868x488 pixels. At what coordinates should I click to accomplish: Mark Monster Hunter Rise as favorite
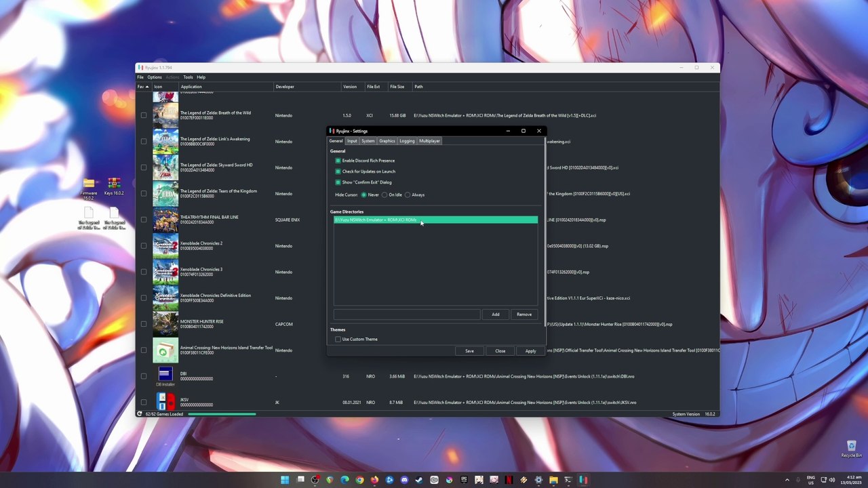[x=143, y=324]
